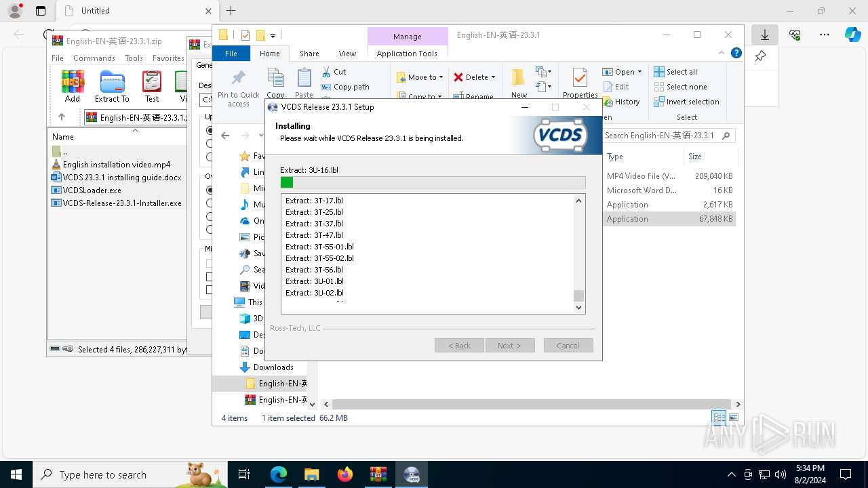Open Quick Access Toolbar customize dropdown
Image resolution: width=868 pixels, height=488 pixels.
(x=273, y=35)
